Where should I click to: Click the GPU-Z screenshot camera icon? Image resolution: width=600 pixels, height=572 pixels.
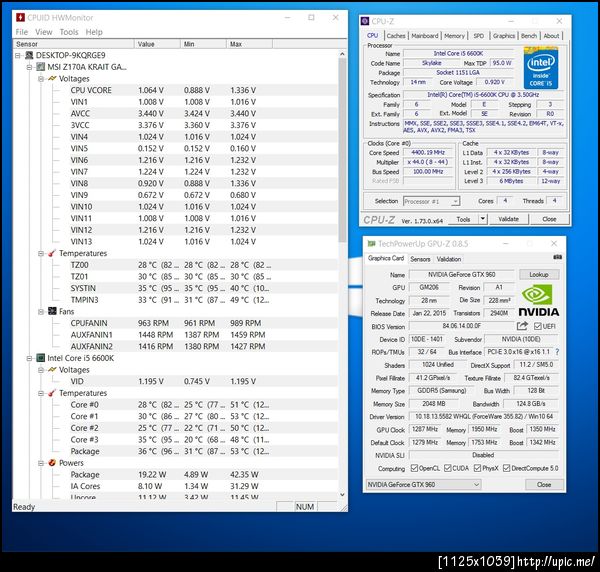[x=557, y=257]
